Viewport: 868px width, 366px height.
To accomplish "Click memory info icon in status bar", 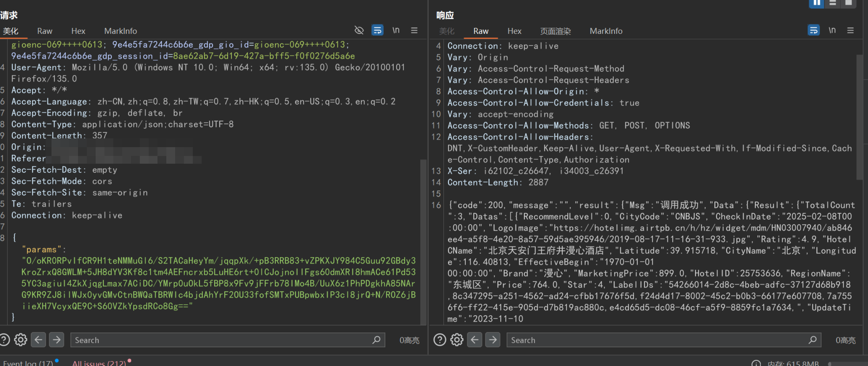I will [x=756, y=363].
